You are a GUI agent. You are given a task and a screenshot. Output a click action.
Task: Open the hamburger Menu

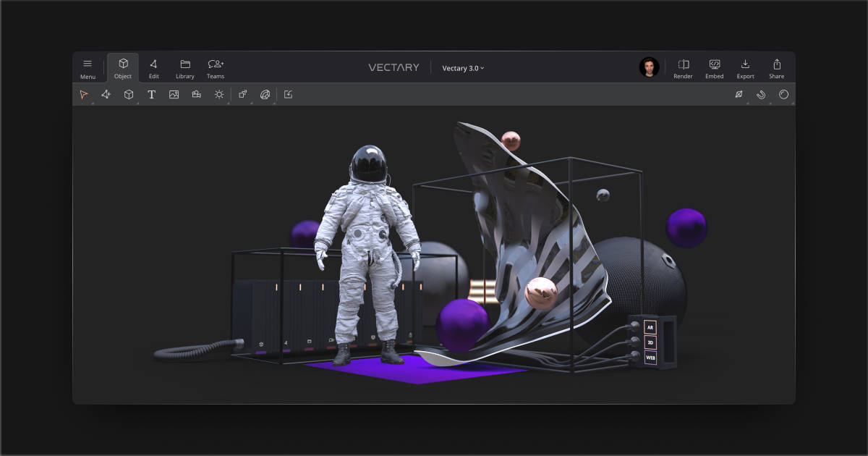(x=88, y=68)
